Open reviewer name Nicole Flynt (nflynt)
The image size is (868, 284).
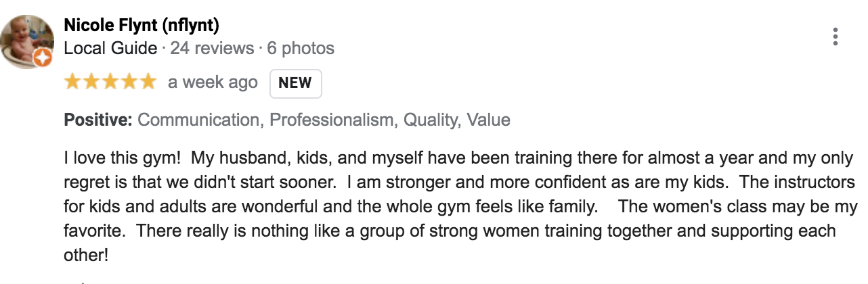(x=142, y=26)
